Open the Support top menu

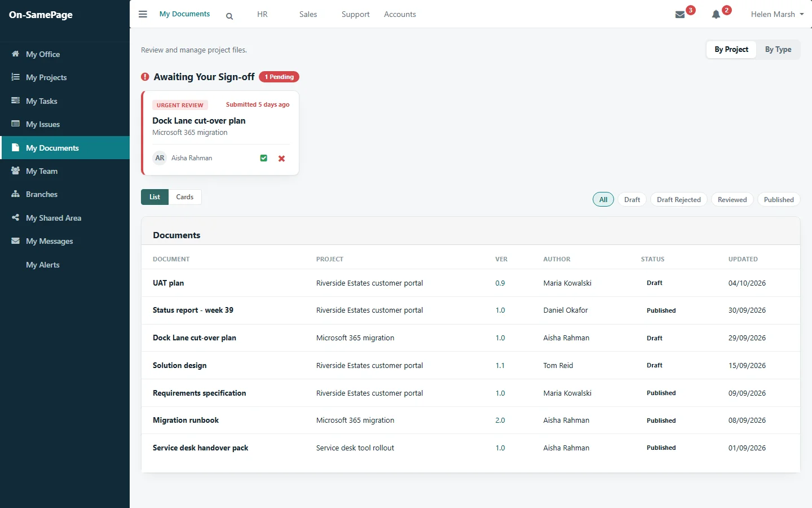(x=355, y=15)
